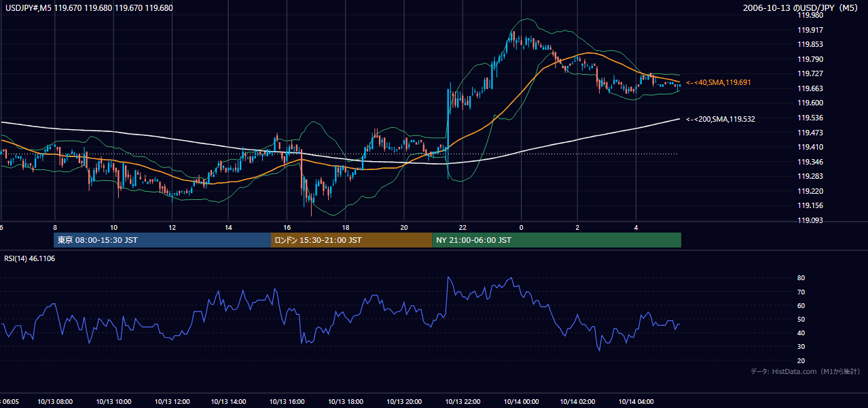Click hour marker 10 under price chart
Image resolution: width=868 pixels, height=408 pixels.
pos(113,227)
